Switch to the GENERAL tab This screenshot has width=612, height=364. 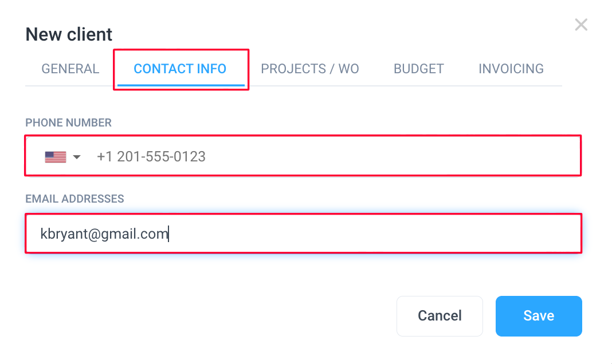click(70, 69)
